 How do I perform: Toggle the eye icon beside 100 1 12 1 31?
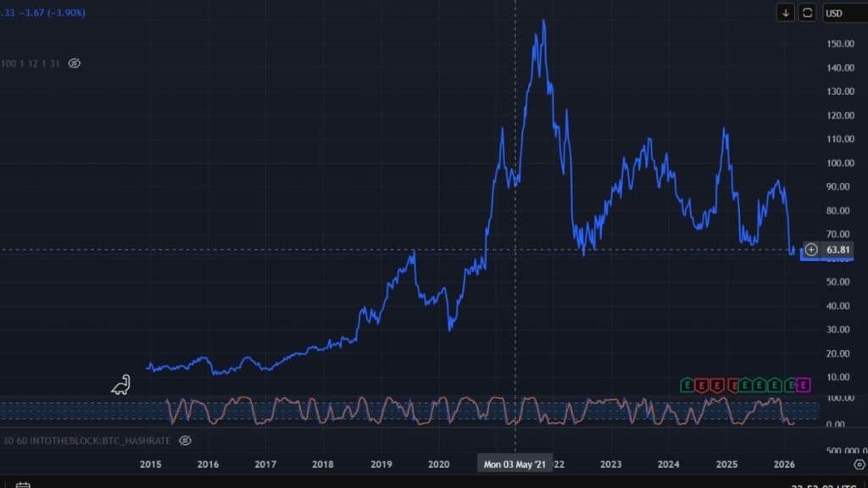[x=74, y=64]
